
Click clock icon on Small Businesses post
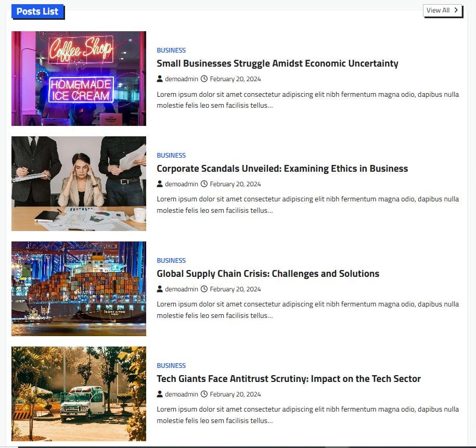point(204,79)
